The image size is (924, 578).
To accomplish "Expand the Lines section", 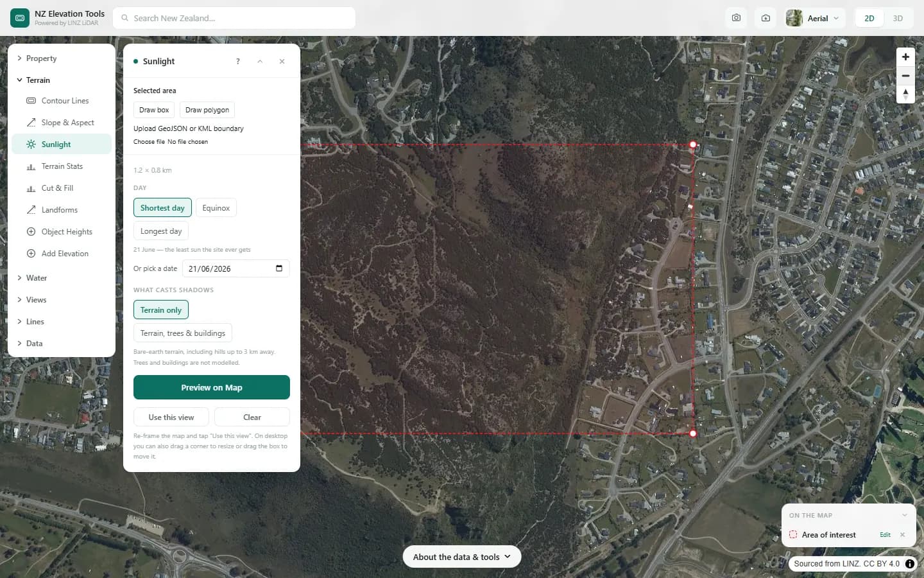I will (x=62, y=322).
